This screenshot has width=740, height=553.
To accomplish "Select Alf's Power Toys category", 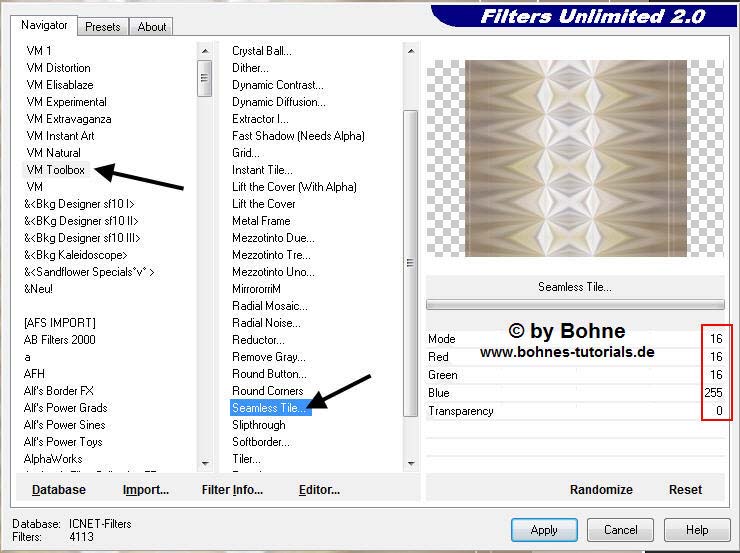I will pyautogui.click(x=65, y=442).
